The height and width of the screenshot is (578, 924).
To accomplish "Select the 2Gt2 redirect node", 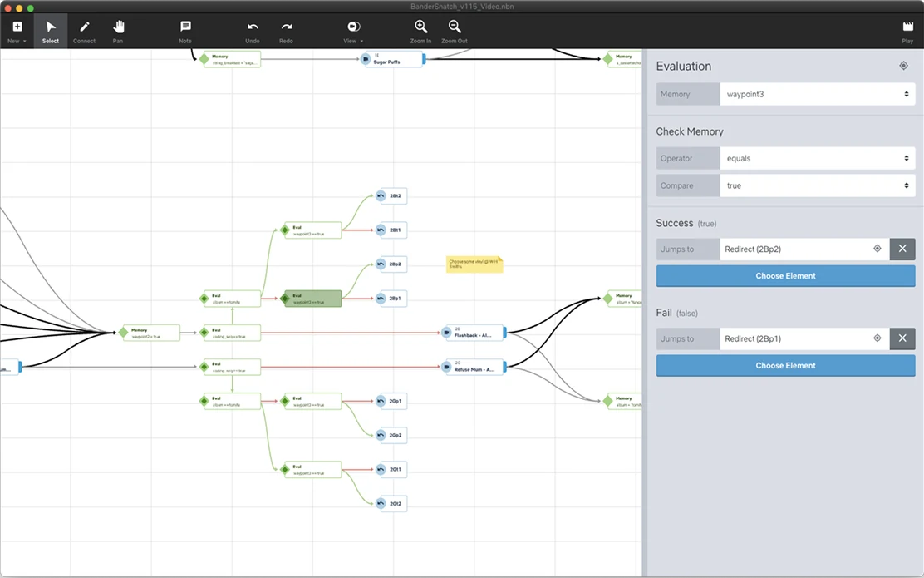I will pyautogui.click(x=391, y=504).
